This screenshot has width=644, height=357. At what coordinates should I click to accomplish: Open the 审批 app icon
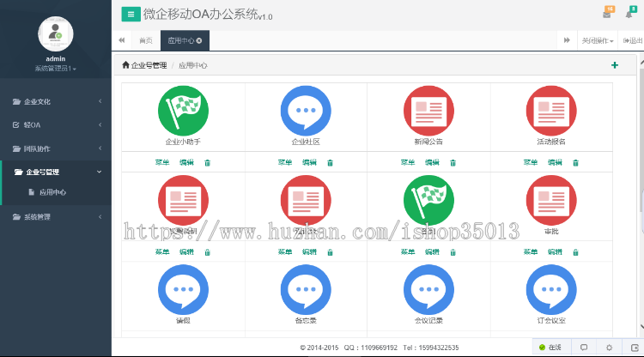coord(551,200)
